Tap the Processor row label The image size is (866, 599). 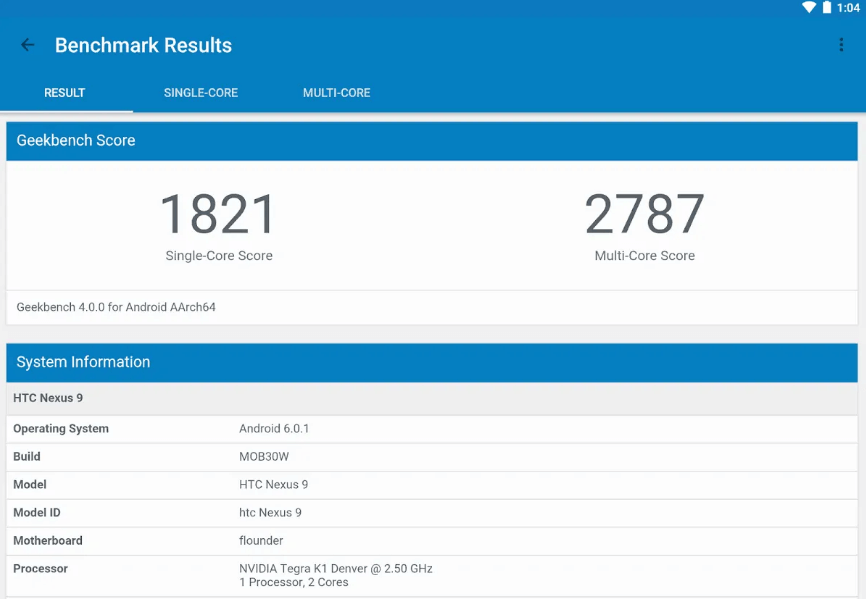(40, 569)
